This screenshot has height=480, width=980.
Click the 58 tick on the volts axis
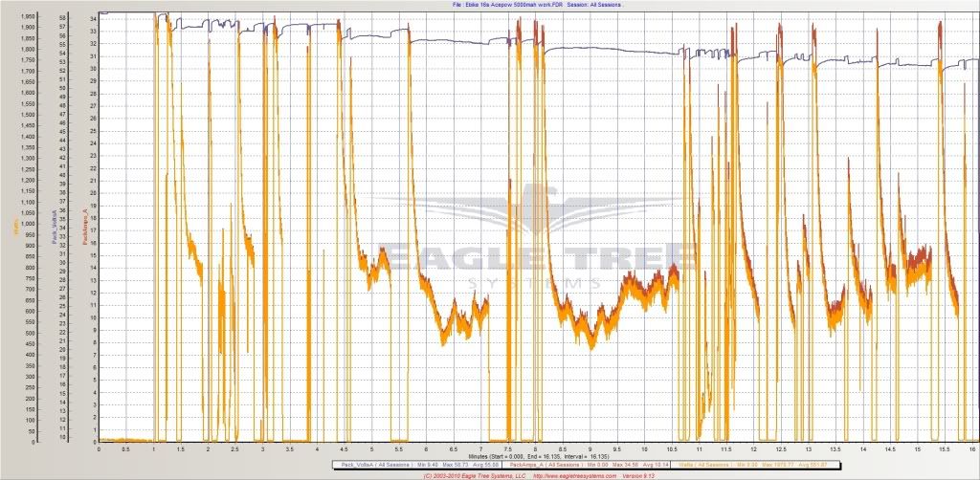[63, 18]
